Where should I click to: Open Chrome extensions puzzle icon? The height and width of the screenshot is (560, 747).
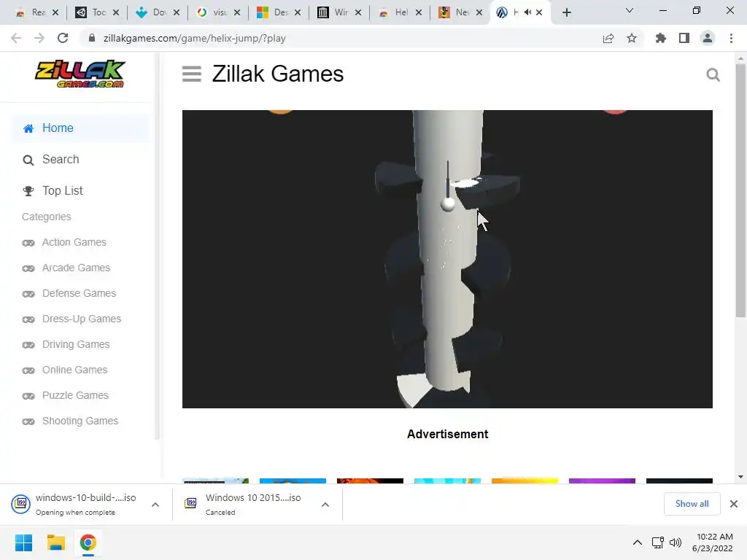[x=661, y=38]
